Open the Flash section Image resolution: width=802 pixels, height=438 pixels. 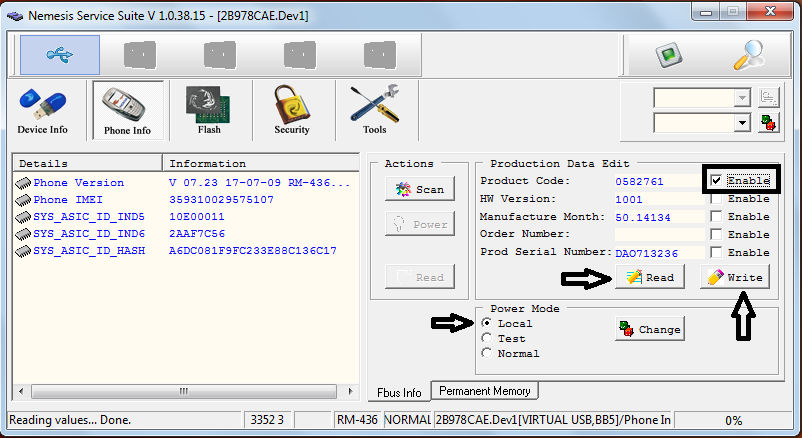tap(209, 111)
